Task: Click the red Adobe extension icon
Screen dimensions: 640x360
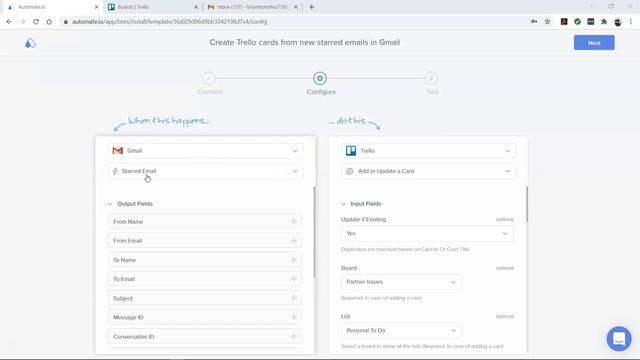Action: tap(564, 22)
